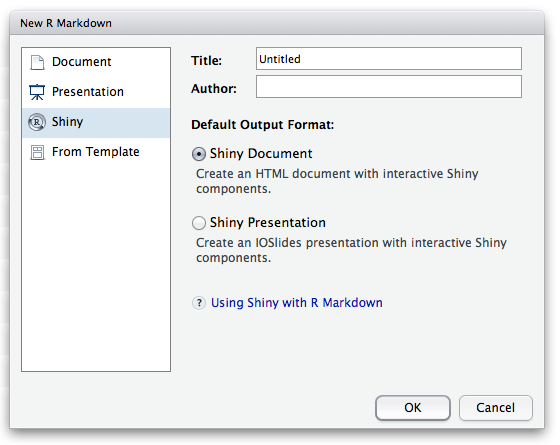The width and height of the screenshot is (560, 445).
Task: Click the Document page icon
Action: (x=37, y=62)
